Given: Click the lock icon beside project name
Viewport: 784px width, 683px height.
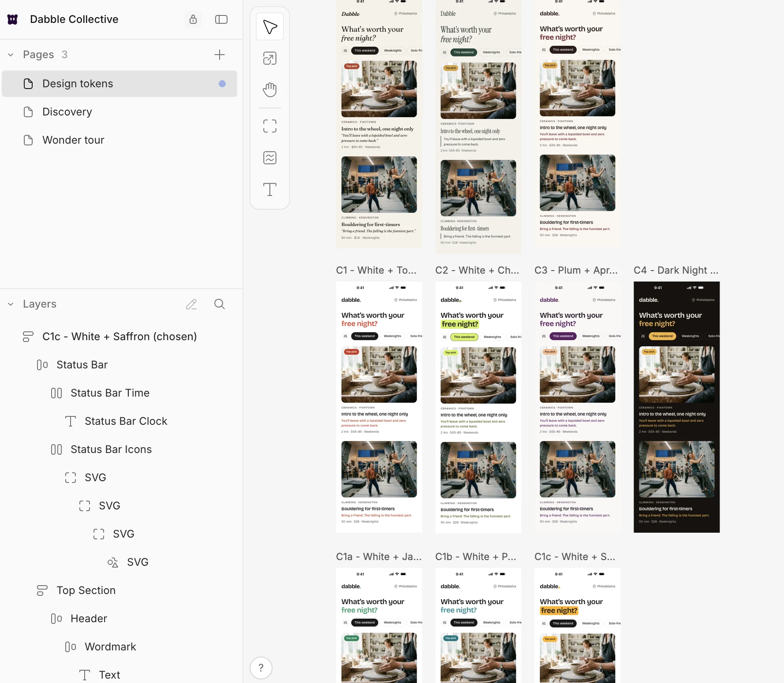Looking at the screenshot, I should pos(193,19).
